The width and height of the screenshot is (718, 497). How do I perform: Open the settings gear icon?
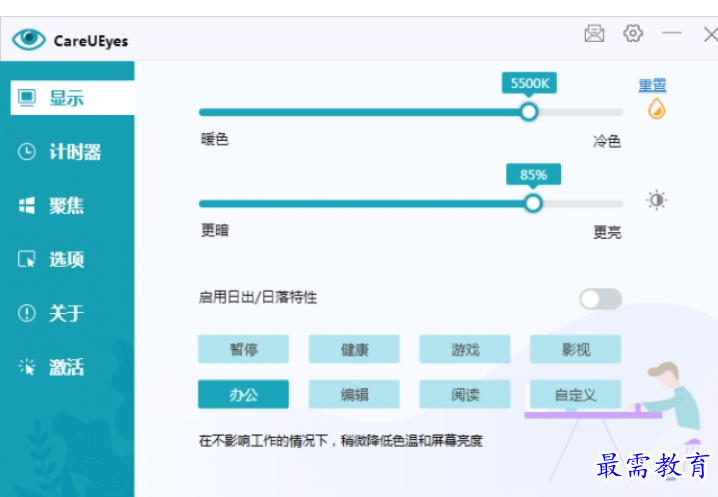(x=633, y=33)
